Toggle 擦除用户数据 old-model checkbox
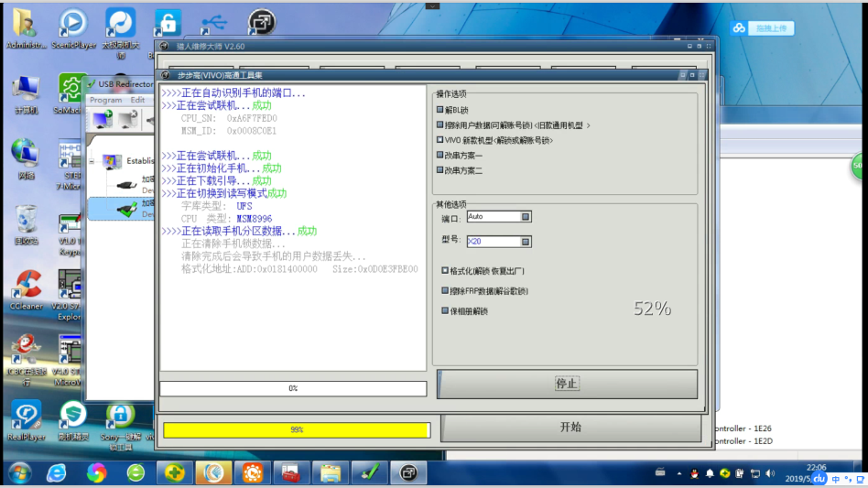 coord(440,125)
